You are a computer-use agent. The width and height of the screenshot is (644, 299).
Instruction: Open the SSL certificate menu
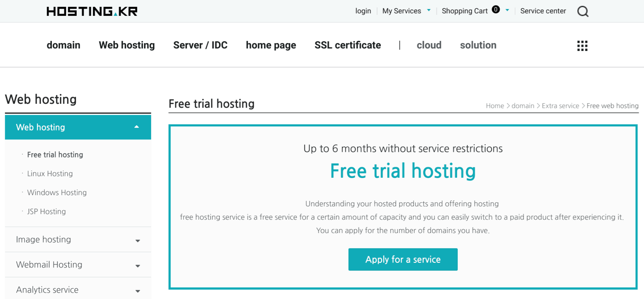348,45
